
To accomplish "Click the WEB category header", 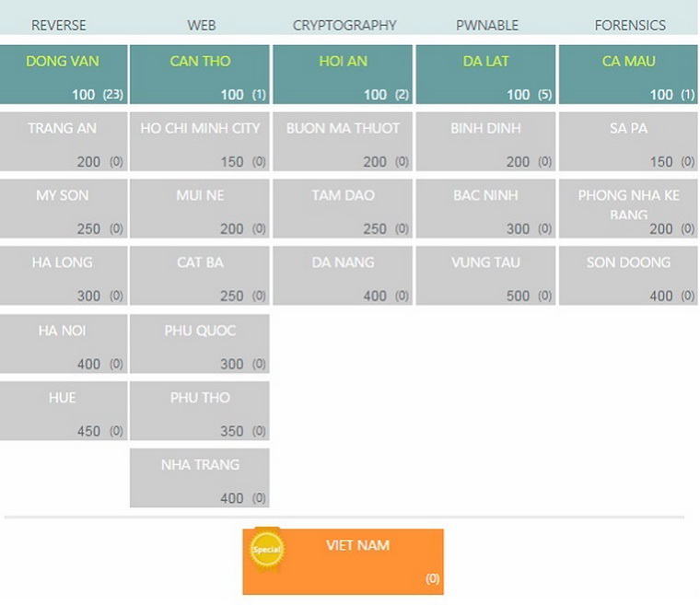I will [202, 25].
